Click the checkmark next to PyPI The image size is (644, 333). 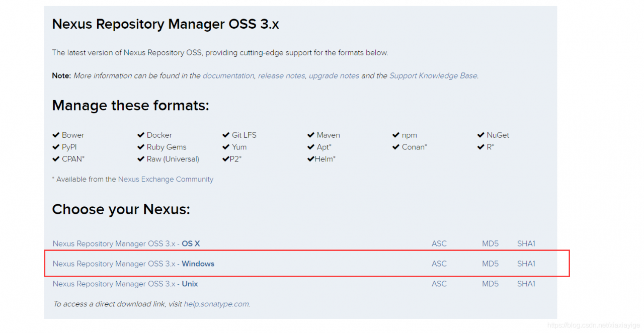[x=56, y=147]
